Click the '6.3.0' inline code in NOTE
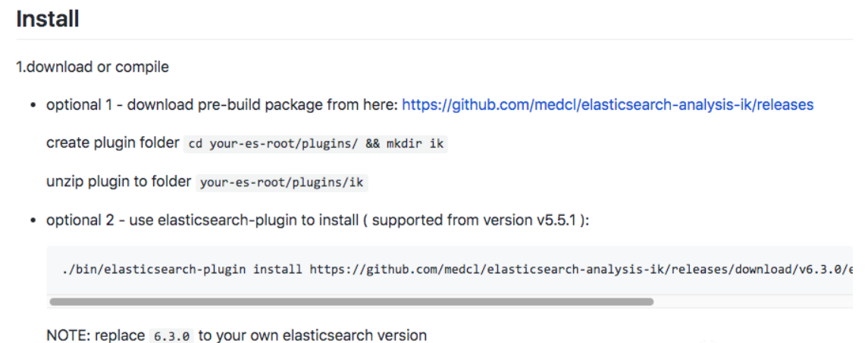The image size is (868, 343). click(171, 335)
